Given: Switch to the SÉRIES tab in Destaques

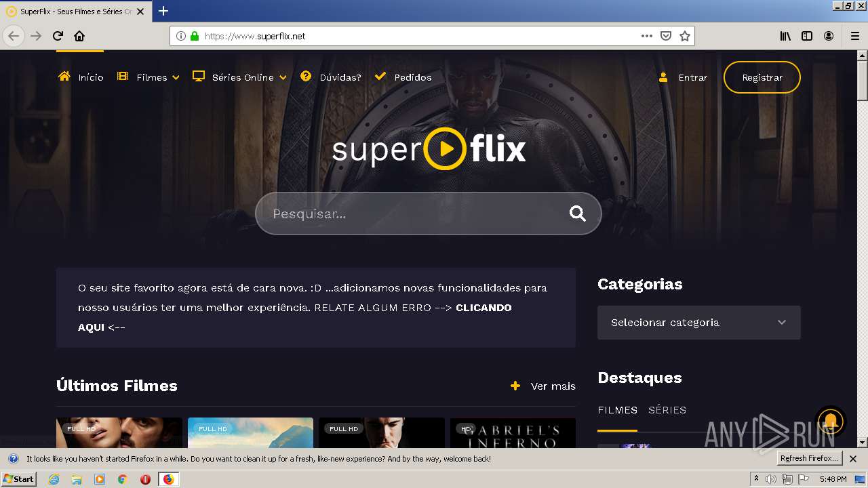Looking at the screenshot, I should point(667,410).
